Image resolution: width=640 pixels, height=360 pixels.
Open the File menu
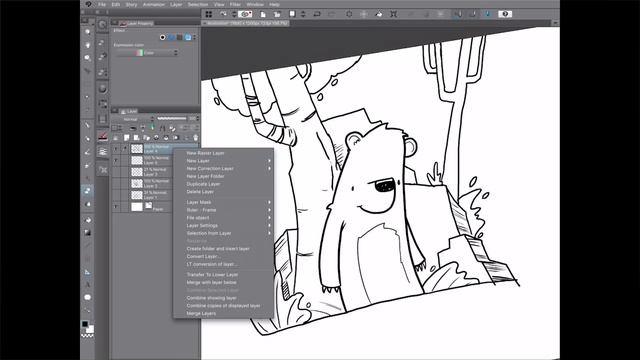point(102,4)
